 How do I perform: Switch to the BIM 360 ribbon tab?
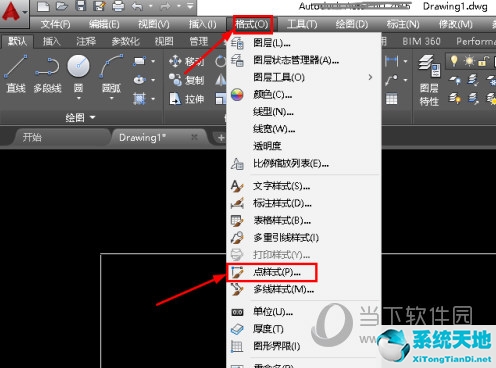421,41
